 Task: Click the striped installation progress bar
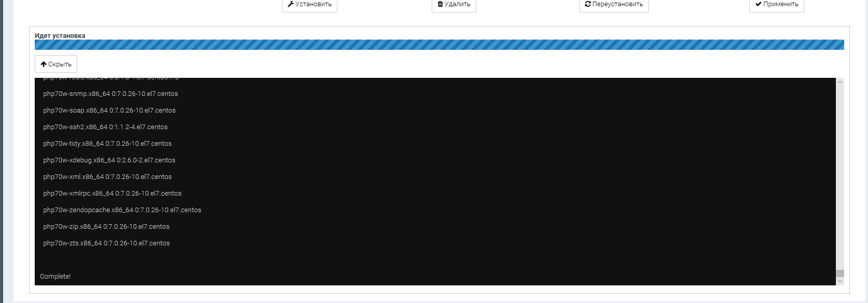439,45
